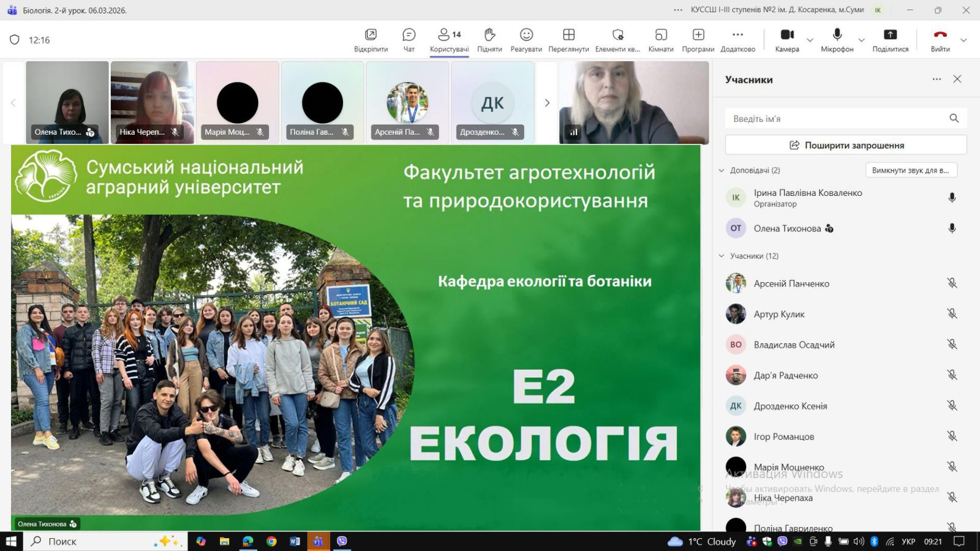Collapse the Учасники (12) section
The width and height of the screenshot is (980, 551).
pyautogui.click(x=722, y=256)
